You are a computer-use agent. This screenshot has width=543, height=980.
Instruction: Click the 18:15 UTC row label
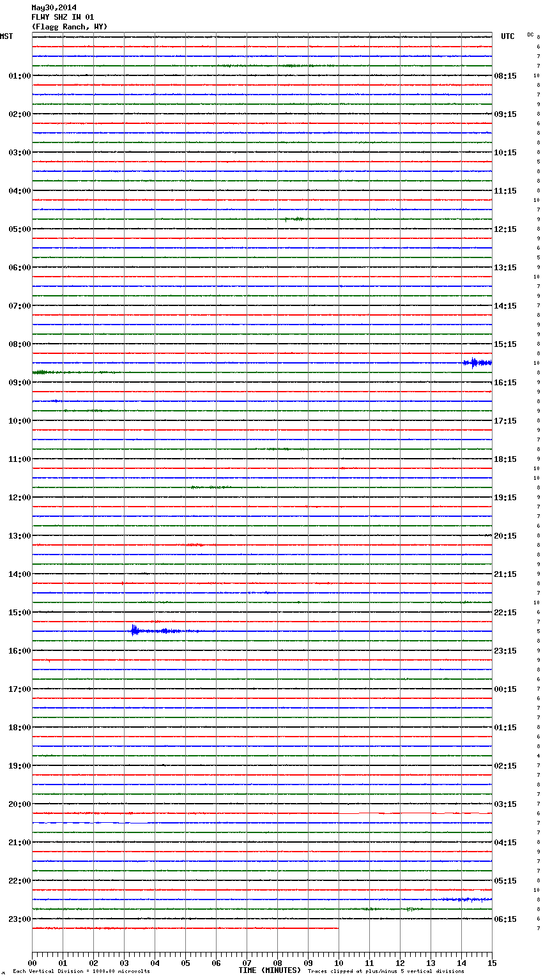(505, 459)
